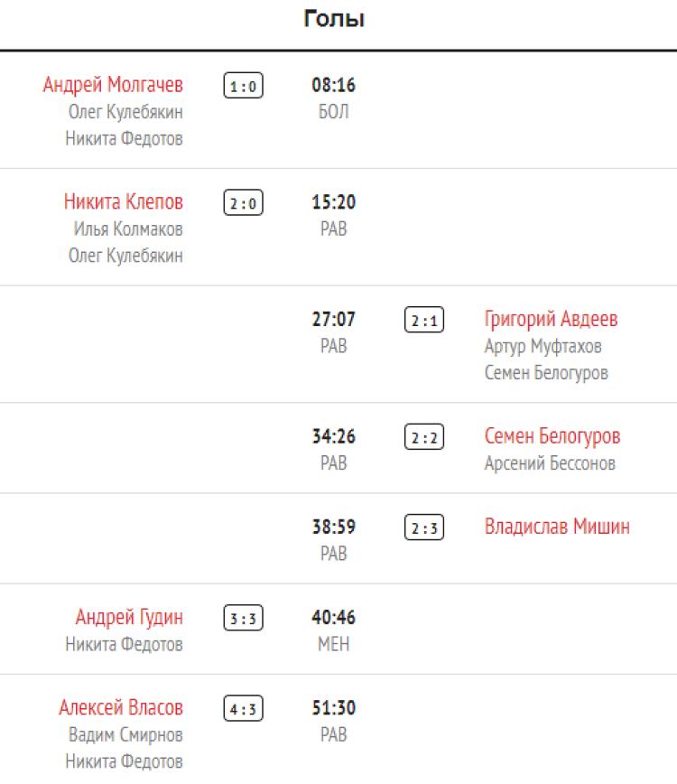Image resolution: width=677 pixels, height=784 pixels.
Task: Select assistant Арсений Бессонов
Action: (x=550, y=463)
